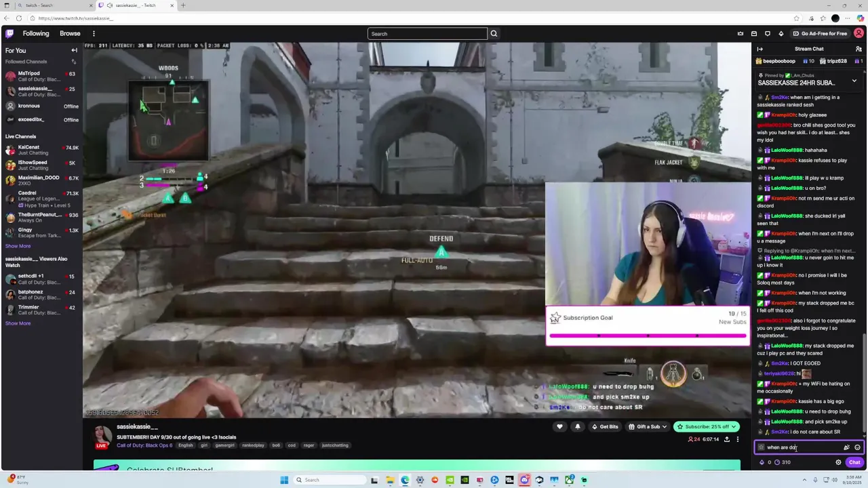
Task: Reload the page with refresh icon
Action: tap(18, 18)
